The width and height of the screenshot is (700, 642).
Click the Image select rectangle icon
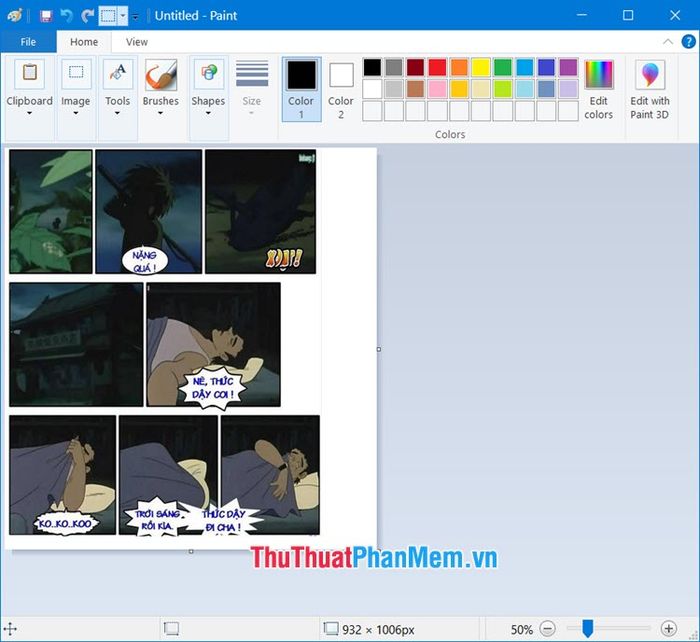point(76,73)
